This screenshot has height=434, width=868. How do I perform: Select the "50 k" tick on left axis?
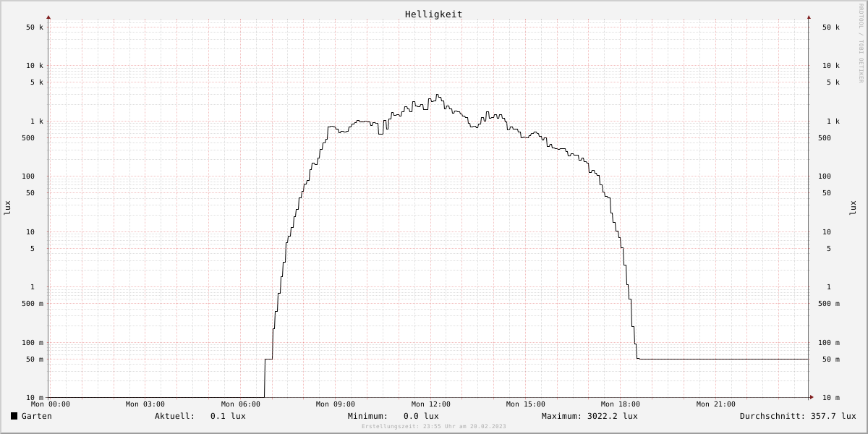[35, 27]
